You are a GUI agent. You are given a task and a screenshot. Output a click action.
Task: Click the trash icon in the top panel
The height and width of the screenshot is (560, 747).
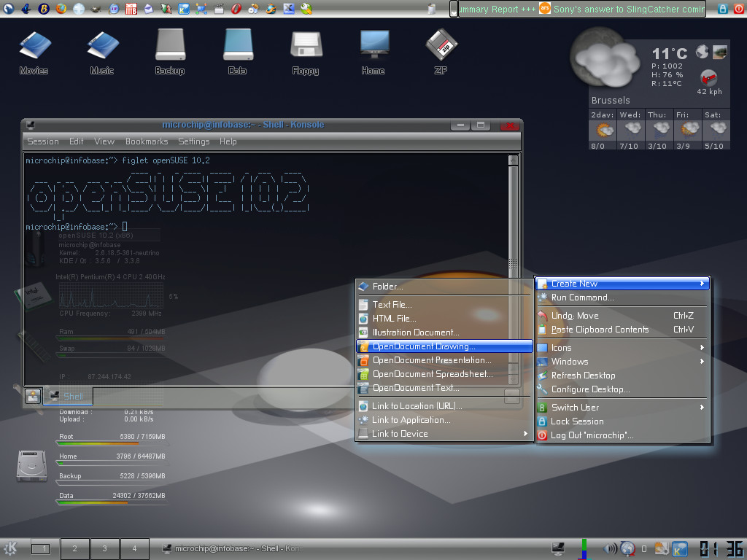click(x=431, y=9)
